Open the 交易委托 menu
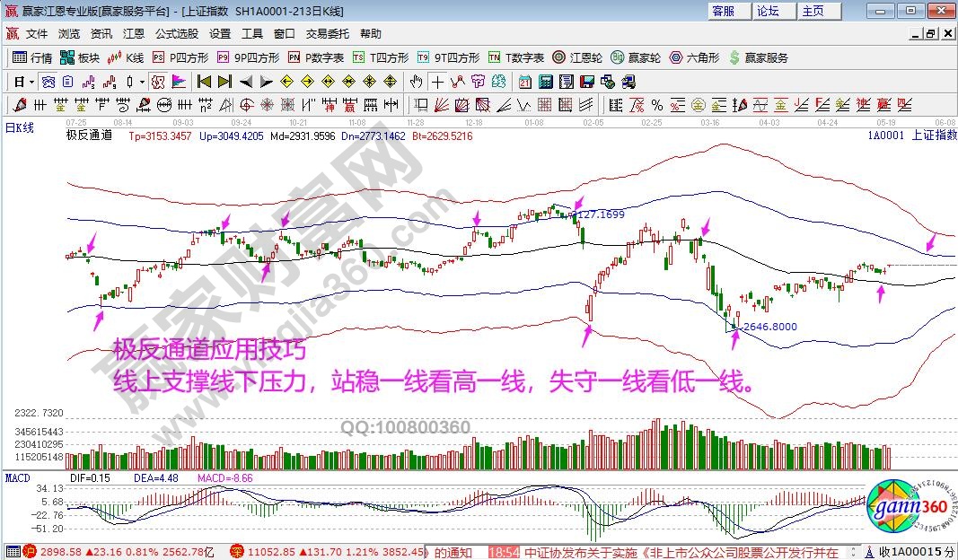The height and width of the screenshot is (560, 958). click(x=327, y=34)
